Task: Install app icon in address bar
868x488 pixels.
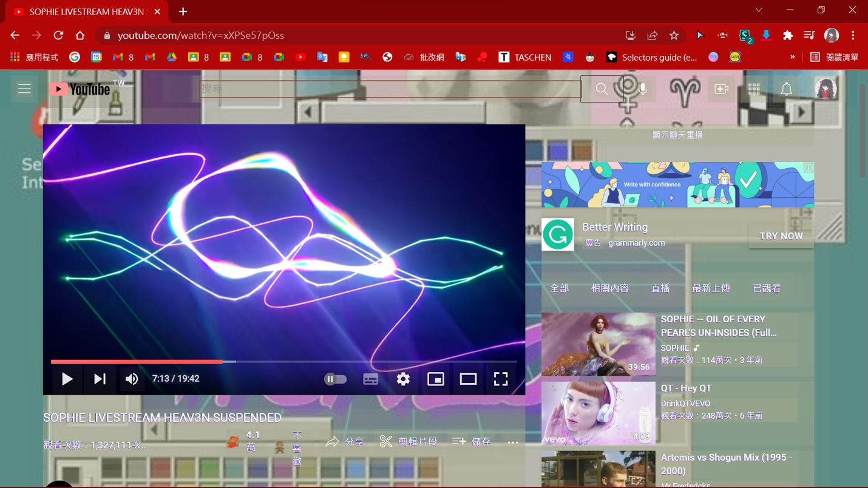Action: pyautogui.click(x=630, y=35)
